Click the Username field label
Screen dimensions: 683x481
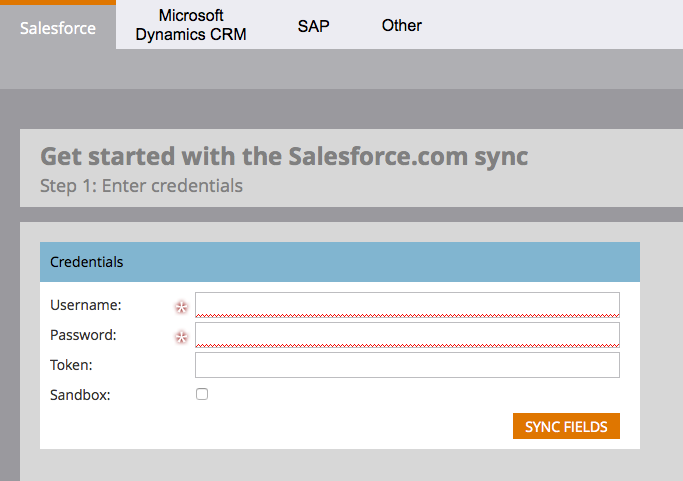(86, 304)
